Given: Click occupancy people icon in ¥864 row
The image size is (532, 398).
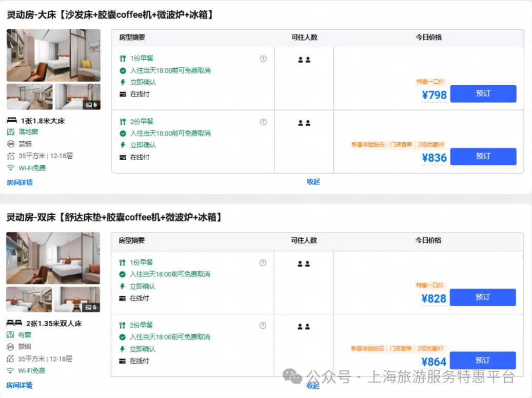Looking at the screenshot, I should point(304,327).
